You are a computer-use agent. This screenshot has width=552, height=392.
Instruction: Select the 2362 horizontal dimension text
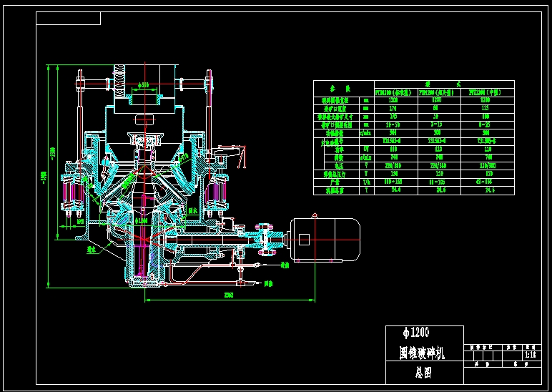coord(229,294)
